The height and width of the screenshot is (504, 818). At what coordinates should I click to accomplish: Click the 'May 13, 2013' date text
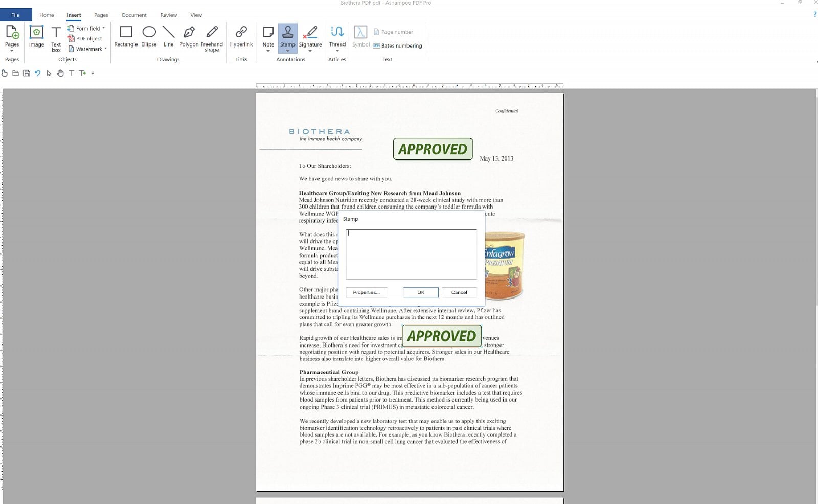(496, 158)
